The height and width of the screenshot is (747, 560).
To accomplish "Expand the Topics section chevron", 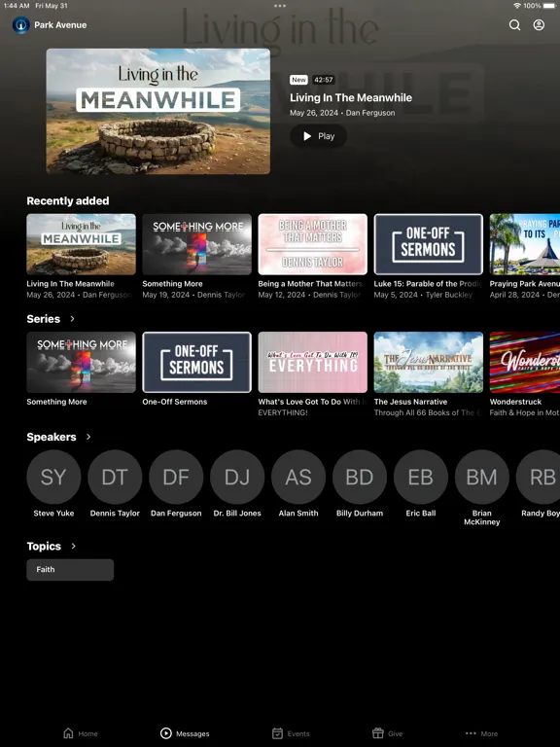I will click(73, 546).
